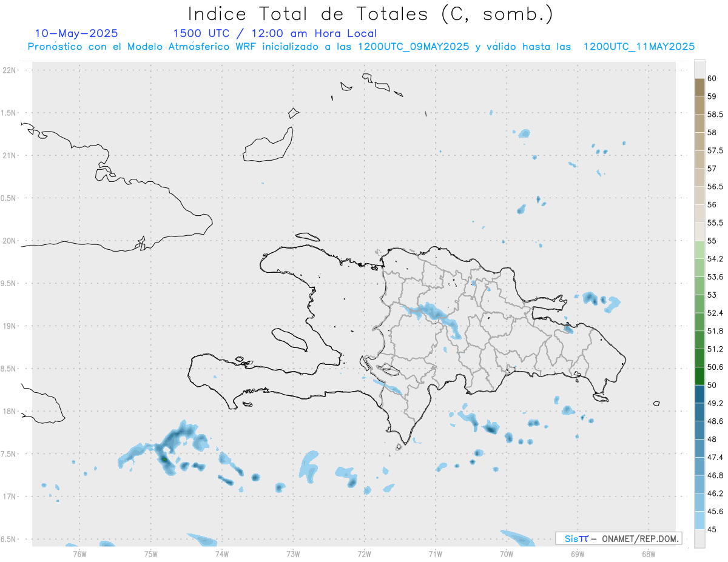Pick the dark blue swatch between 49.2 and 50

(699, 394)
